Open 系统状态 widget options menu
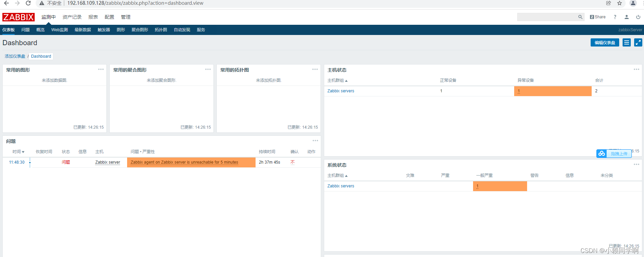 tap(637, 164)
